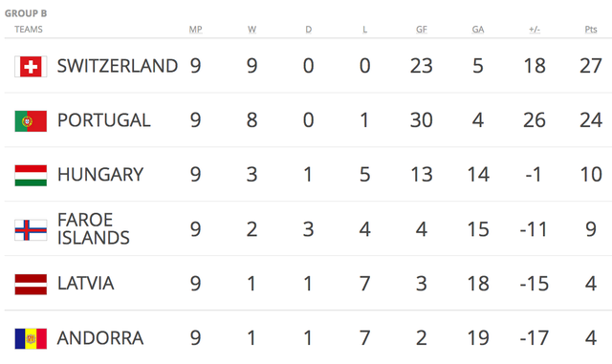The width and height of the screenshot is (612, 364).
Task: Click the GA column header
Action: pyautogui.click(x=478, y=30)
